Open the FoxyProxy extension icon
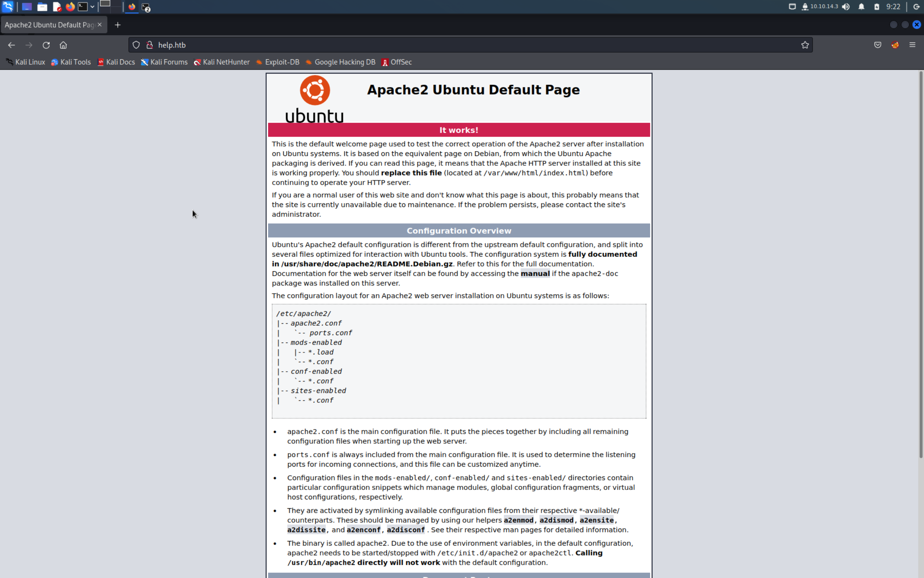Screen dimensions: 924x578 [x=895, y=45]
